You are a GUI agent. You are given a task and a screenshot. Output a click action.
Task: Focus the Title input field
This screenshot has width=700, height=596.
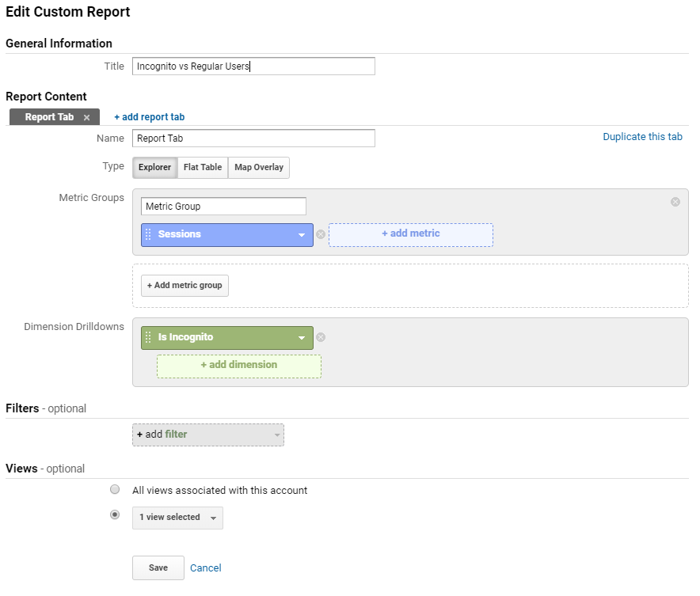253,66
